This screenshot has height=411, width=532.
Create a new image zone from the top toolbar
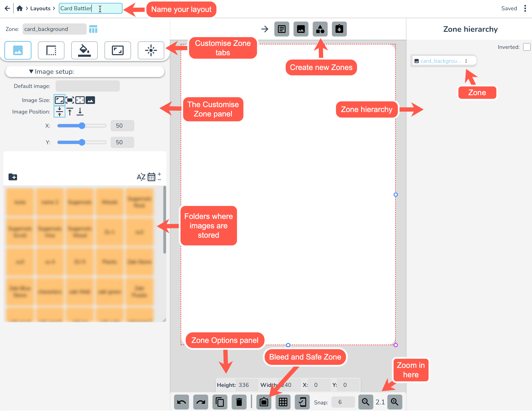301,29
